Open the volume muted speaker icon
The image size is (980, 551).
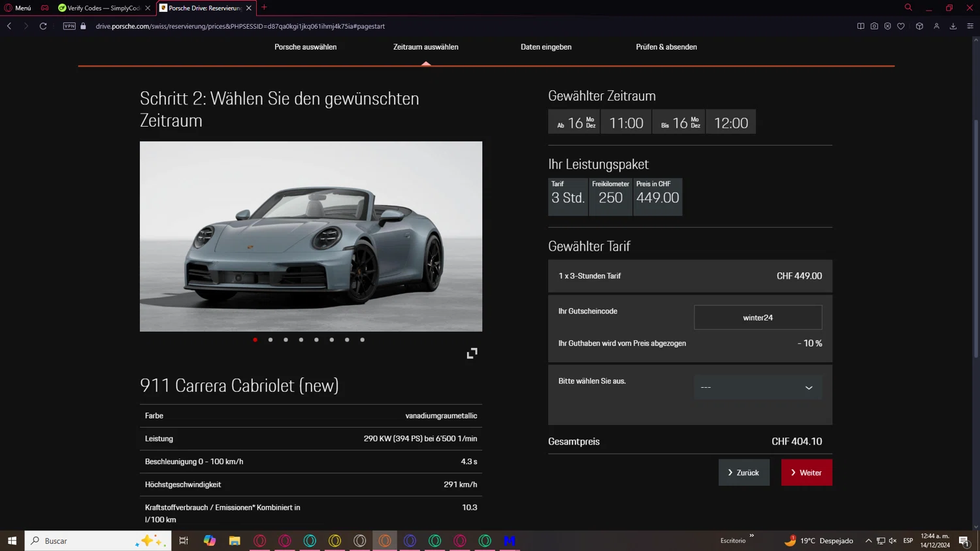pos(893,541)
